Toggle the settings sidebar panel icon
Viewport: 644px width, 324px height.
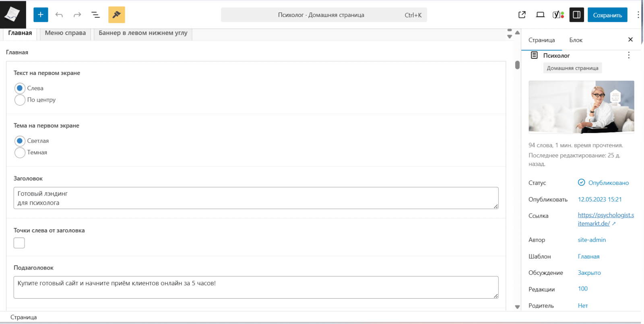pos(576,15)
